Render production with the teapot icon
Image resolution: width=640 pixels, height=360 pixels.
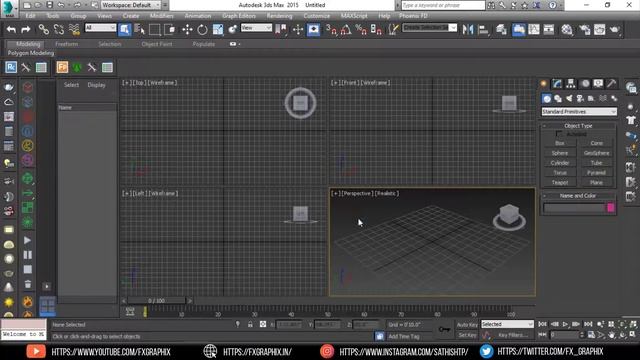(x=614, y=29)
